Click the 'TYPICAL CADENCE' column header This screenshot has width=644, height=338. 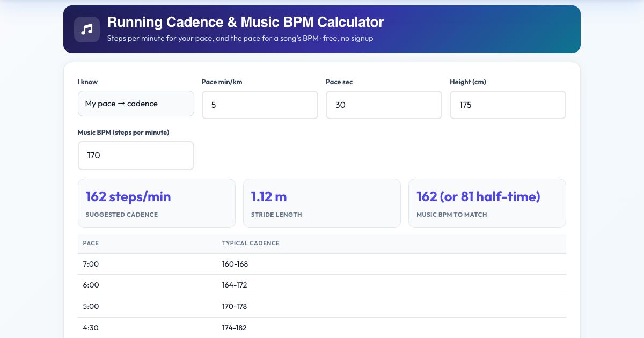click(x=251, y=243)
